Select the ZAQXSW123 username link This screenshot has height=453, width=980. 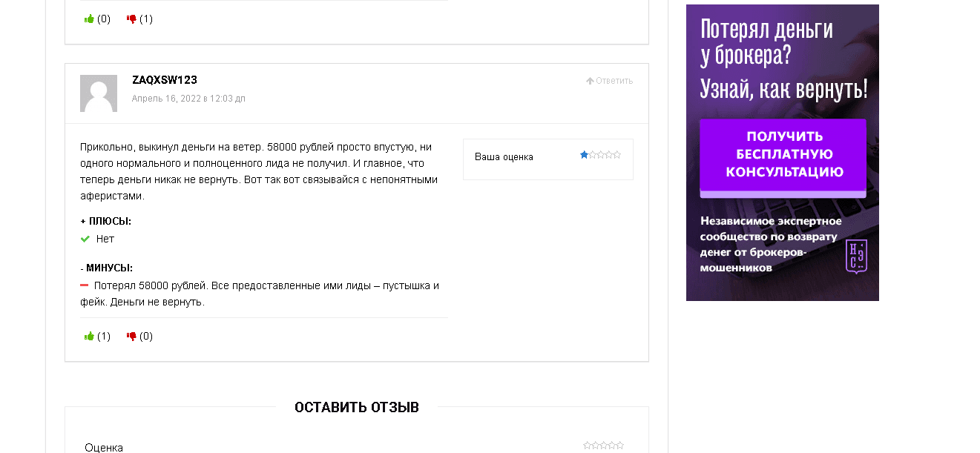point(164,79)
